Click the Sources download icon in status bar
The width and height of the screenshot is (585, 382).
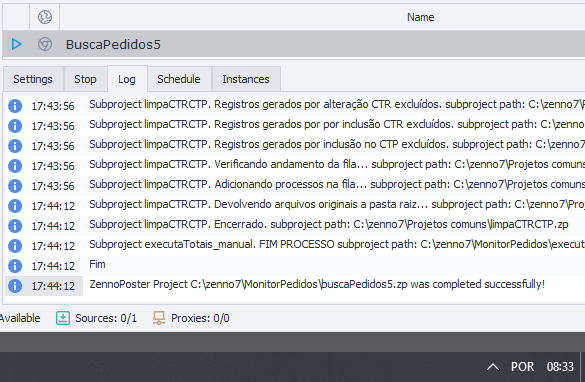(63, 318)
